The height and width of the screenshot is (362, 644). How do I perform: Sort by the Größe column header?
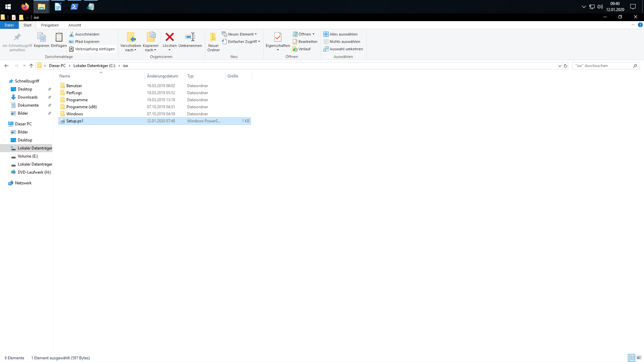coord(238,76)
